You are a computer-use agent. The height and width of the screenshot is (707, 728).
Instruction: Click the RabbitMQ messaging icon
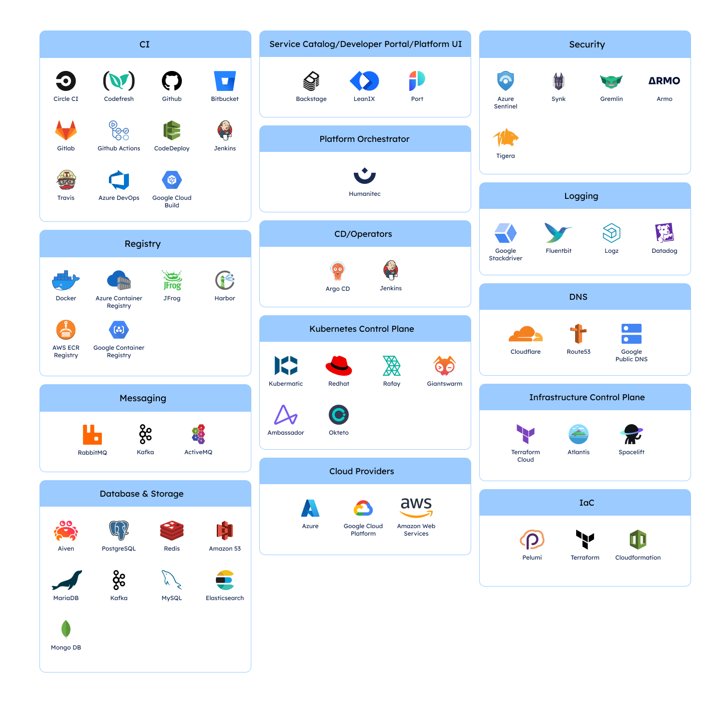pyautogui.click(x=92, y=434)
